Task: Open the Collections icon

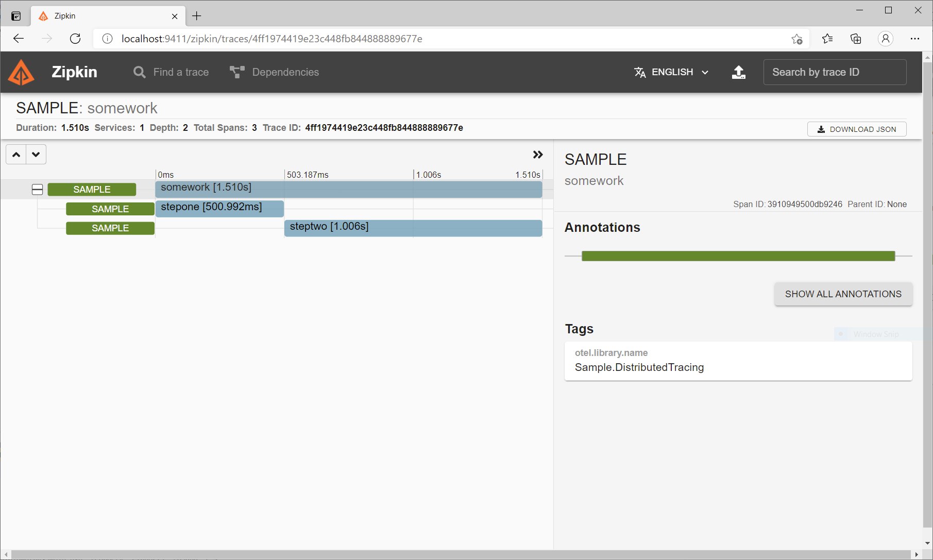Action: pos(856,39)
